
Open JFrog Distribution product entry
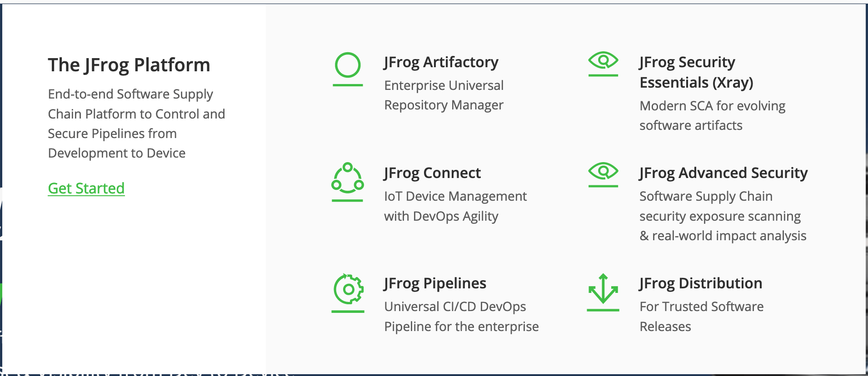click(700, 283)
